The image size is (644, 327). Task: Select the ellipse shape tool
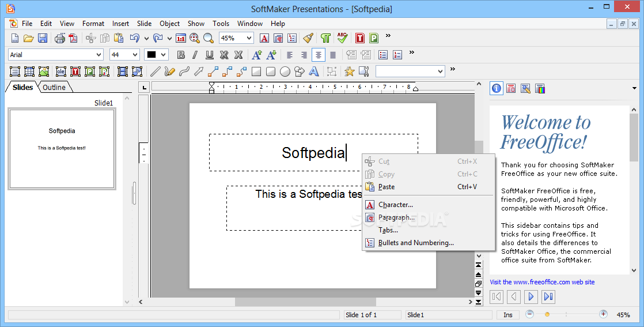click(x=285, y=72)
